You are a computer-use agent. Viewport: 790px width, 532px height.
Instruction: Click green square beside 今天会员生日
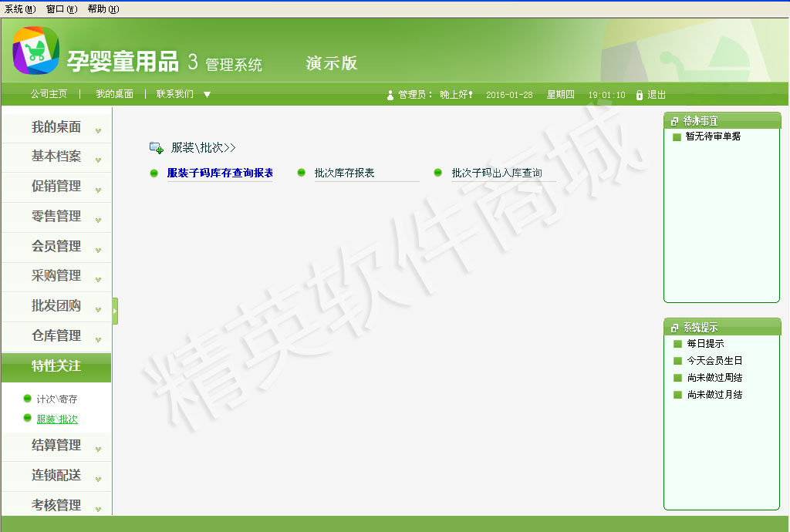coord(677,361)
